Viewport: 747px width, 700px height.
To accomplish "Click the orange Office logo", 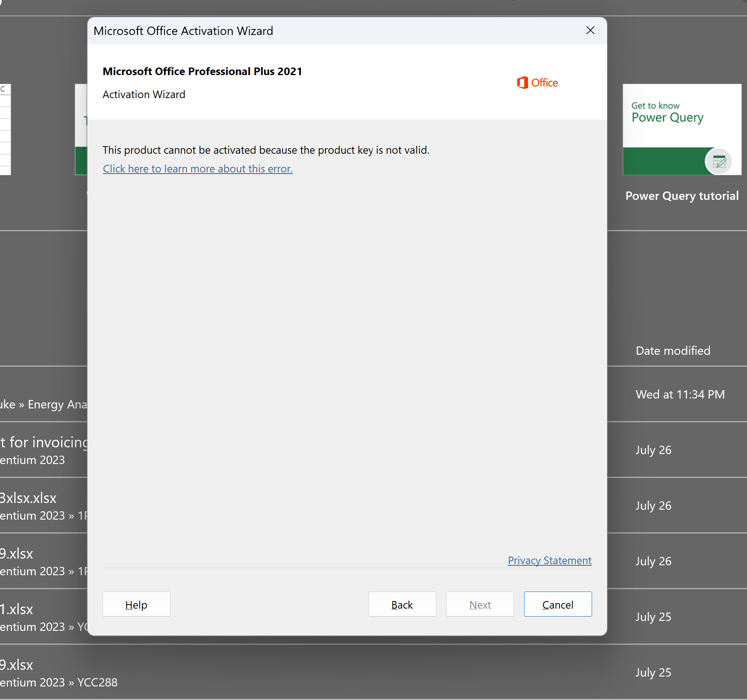I will [x=537, y=83].
